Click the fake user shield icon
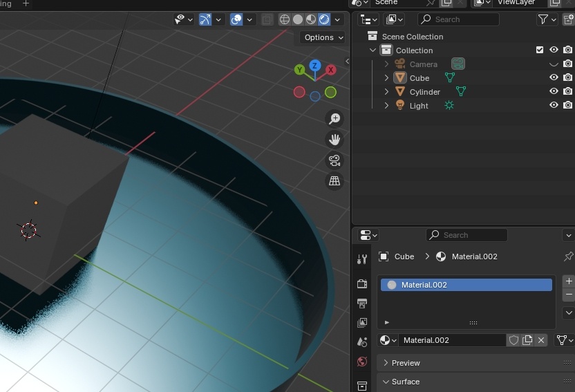Viewport: 575px width, 392px height. click(x=513, y=340)
